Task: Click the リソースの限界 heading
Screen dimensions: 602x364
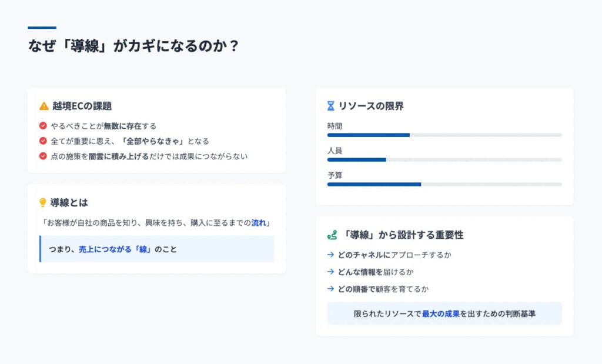Action: click(372, 106)
